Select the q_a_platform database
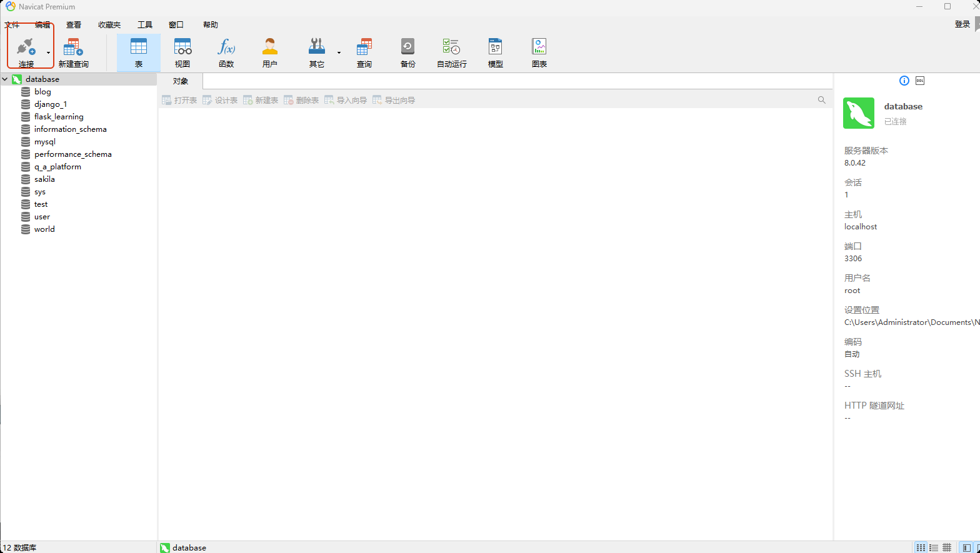Screen dimensions: 980x553 57,167
